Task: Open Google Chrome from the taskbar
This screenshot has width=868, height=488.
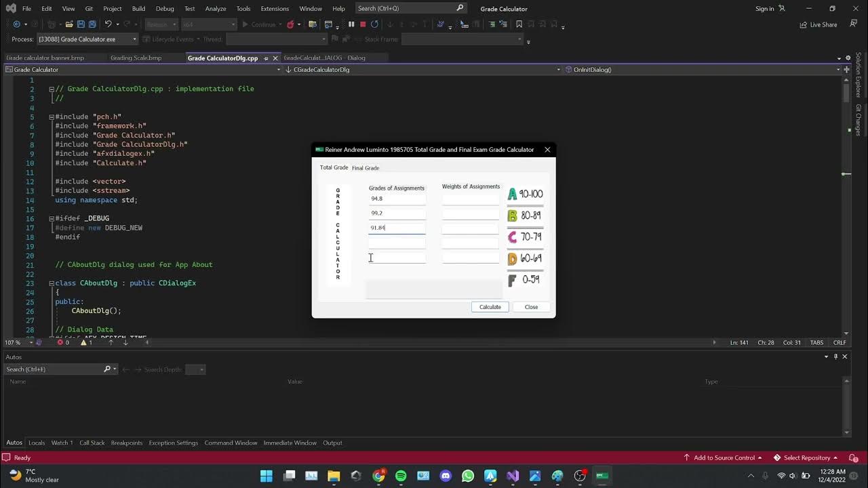Action: (378, 476)
